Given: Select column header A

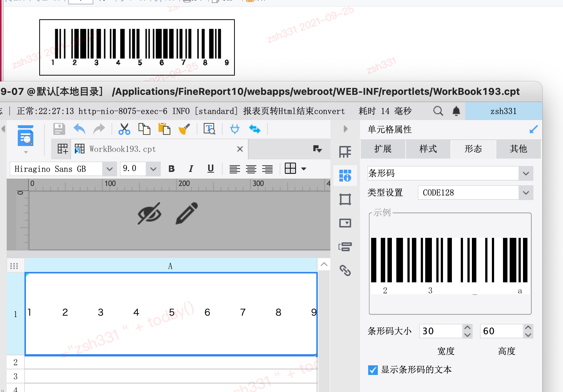Looking at the screenshot, I should point(171,266).
